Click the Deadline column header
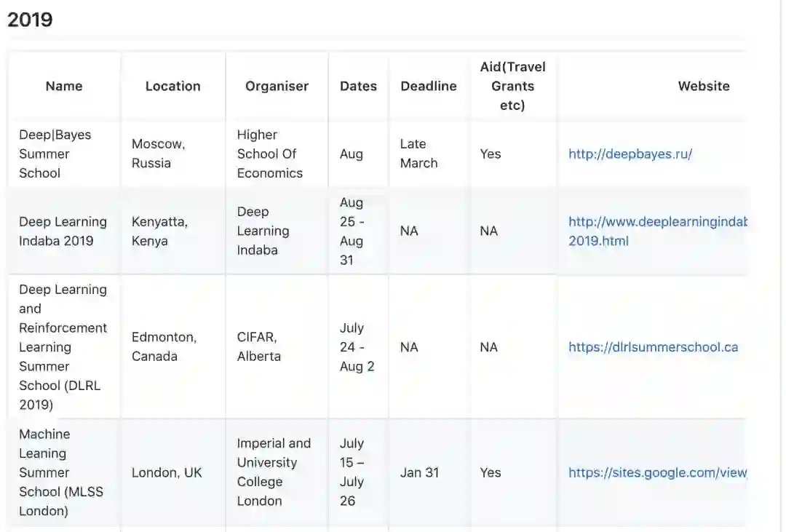The height and width of the screenshot is (532, 786). point(429,86)
